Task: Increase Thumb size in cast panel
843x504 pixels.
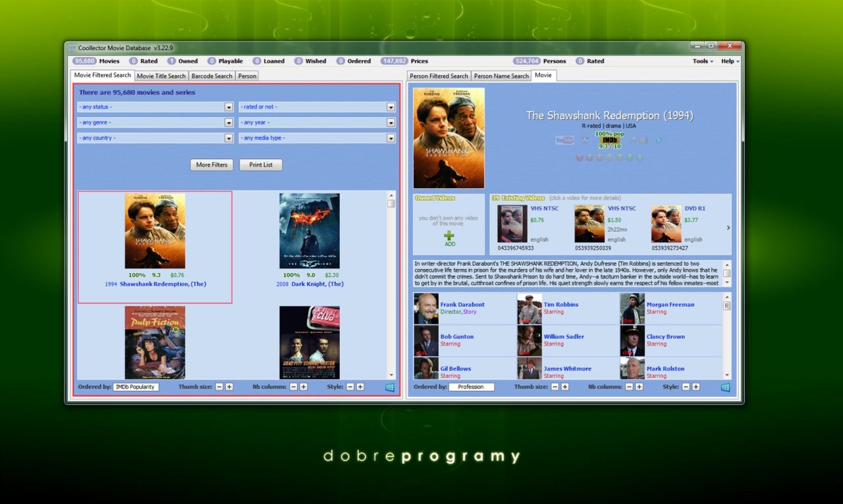Action: click(x=565, y=387)
